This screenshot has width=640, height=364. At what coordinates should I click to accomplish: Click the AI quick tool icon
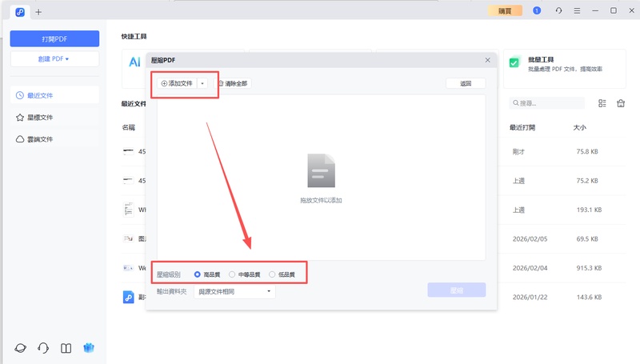[x=134, y=62]
